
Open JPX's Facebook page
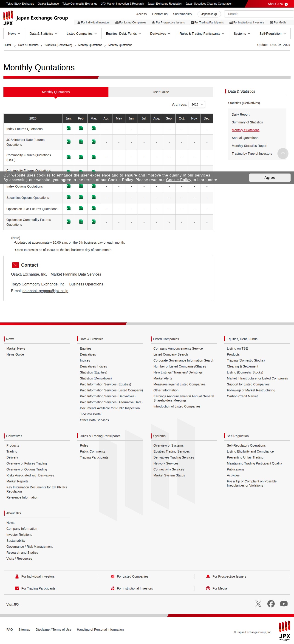click(271, 604)
